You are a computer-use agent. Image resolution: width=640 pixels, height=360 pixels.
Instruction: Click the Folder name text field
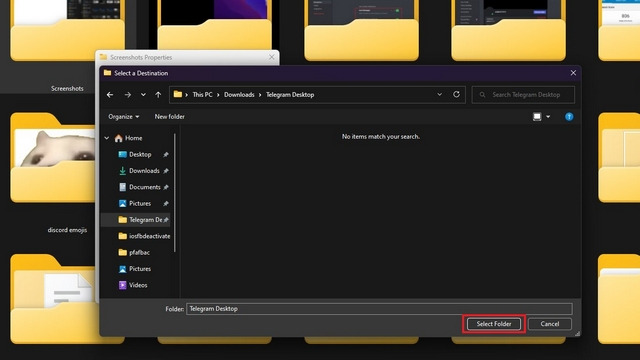[379, 309]
